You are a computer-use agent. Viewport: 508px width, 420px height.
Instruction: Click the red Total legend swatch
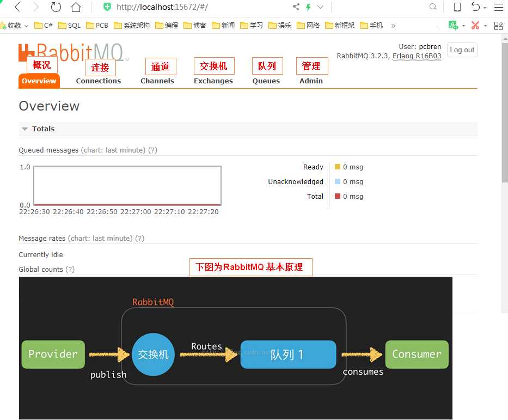coord(337,196)
